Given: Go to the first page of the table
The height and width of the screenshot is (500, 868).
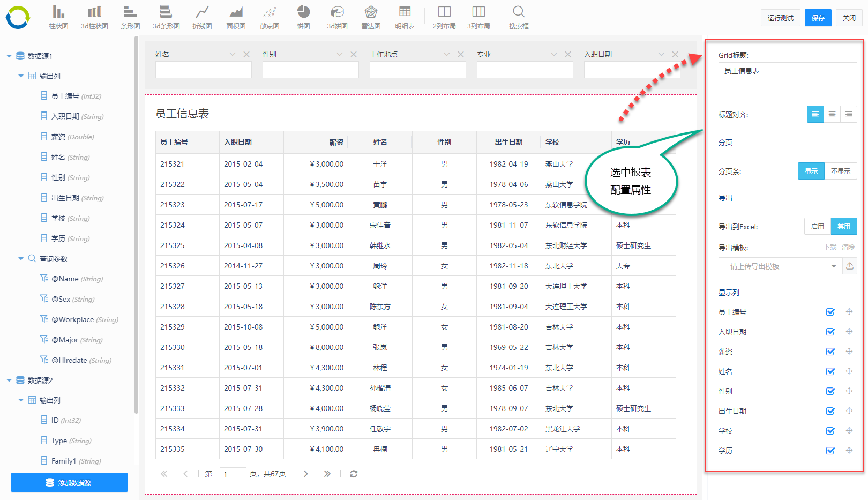Looking at the screenshot, I should [x=164, y=474].
